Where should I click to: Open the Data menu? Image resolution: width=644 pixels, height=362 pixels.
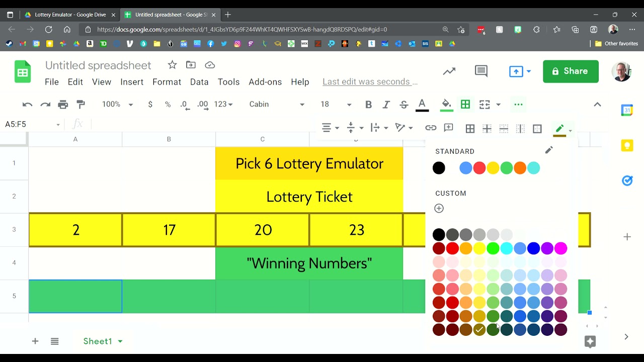point(199,82)
